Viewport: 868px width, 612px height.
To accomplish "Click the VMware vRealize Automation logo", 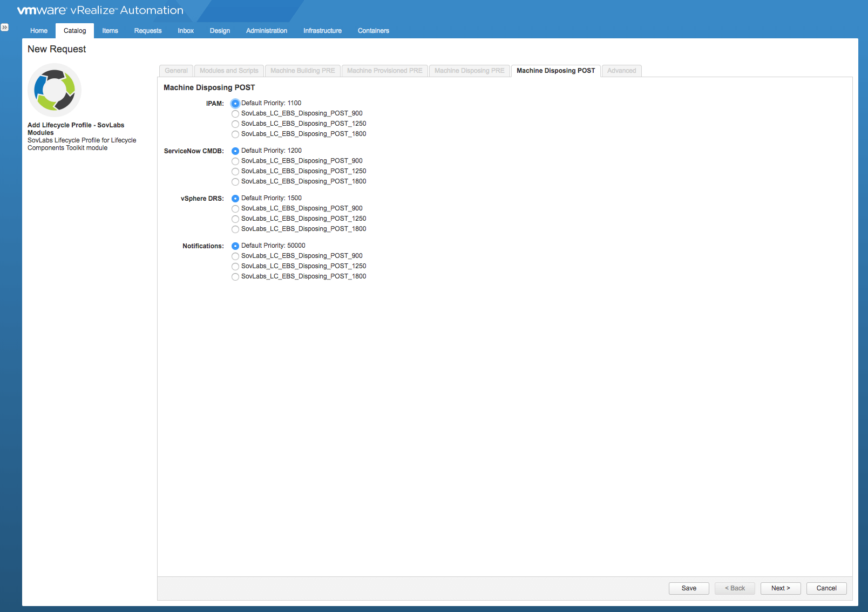I will [x=100, y=10].
